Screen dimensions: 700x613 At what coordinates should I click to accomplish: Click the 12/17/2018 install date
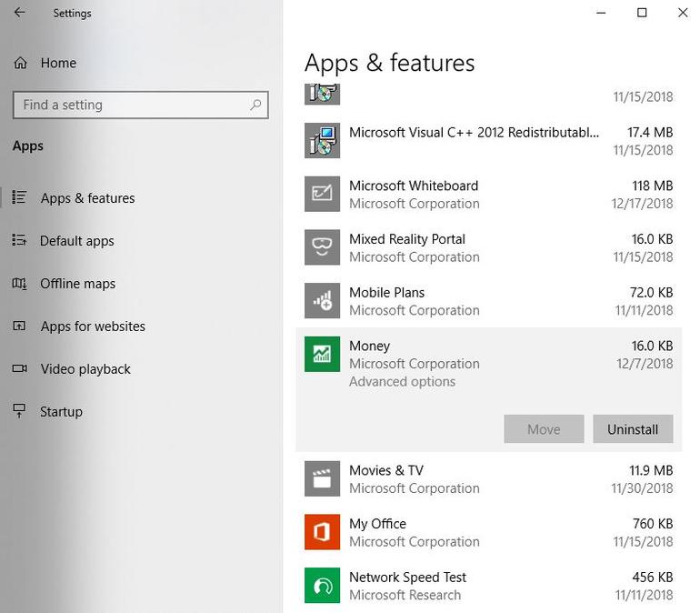pyautogui.click(x=642, y=204)
